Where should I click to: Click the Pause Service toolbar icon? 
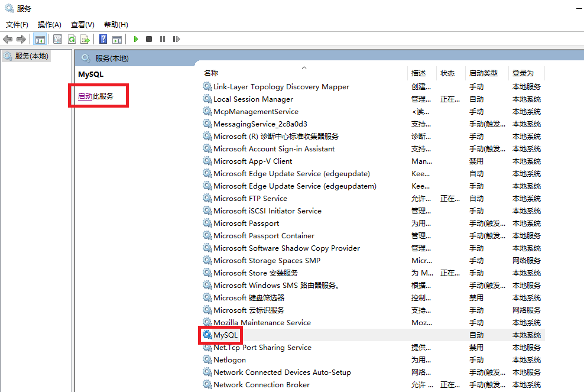(x=163, y=39)
